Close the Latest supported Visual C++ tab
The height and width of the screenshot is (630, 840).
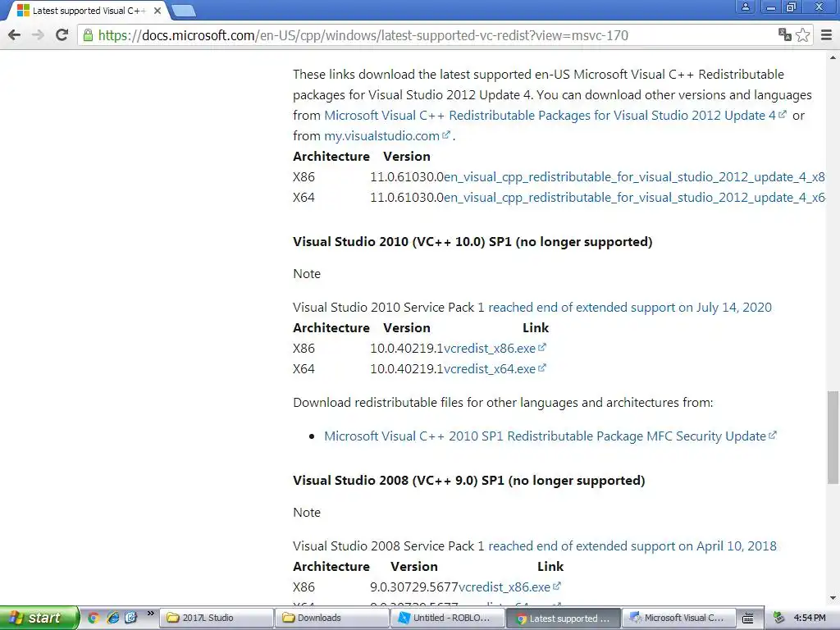(157, 11)
